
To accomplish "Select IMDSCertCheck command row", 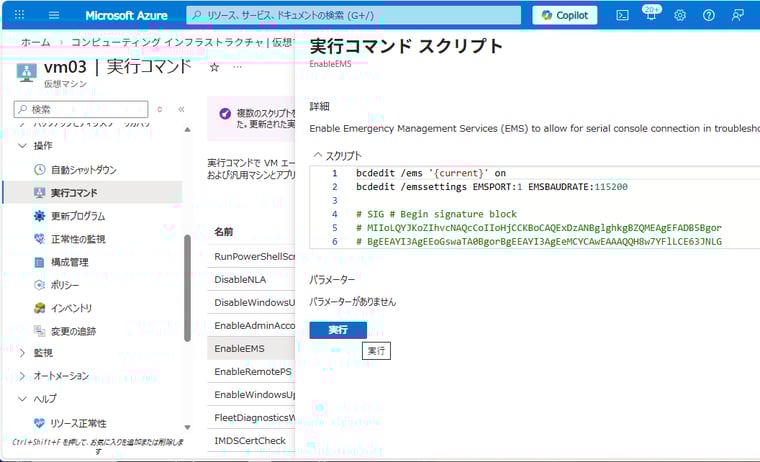I will 251,441.
